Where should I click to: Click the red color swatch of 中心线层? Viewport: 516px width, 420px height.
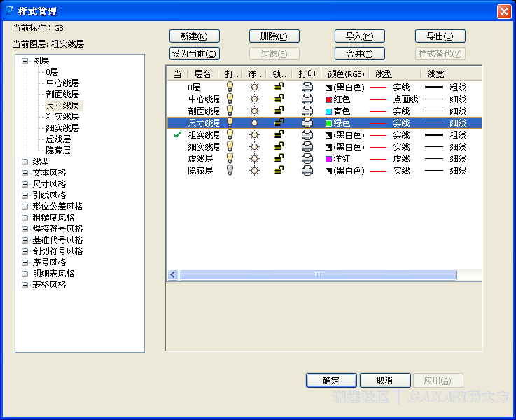(328, 99)
